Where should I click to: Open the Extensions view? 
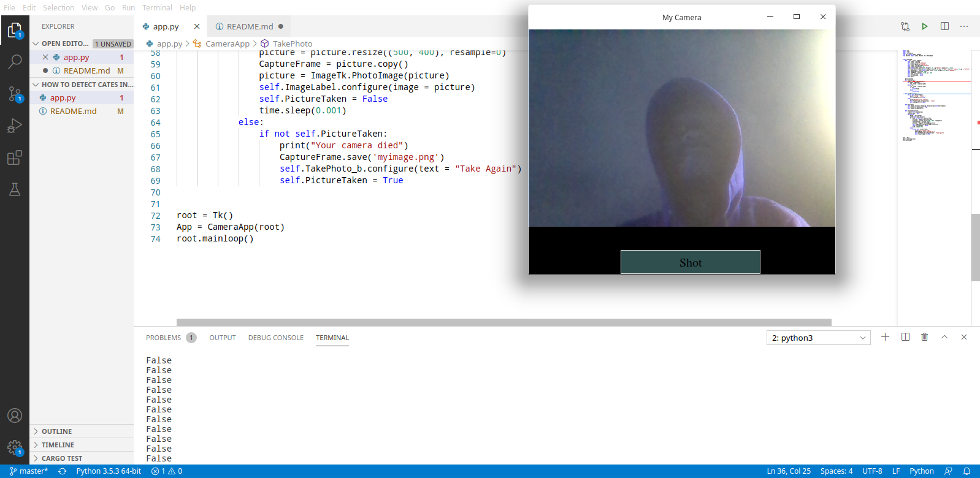tap(15, 157)
